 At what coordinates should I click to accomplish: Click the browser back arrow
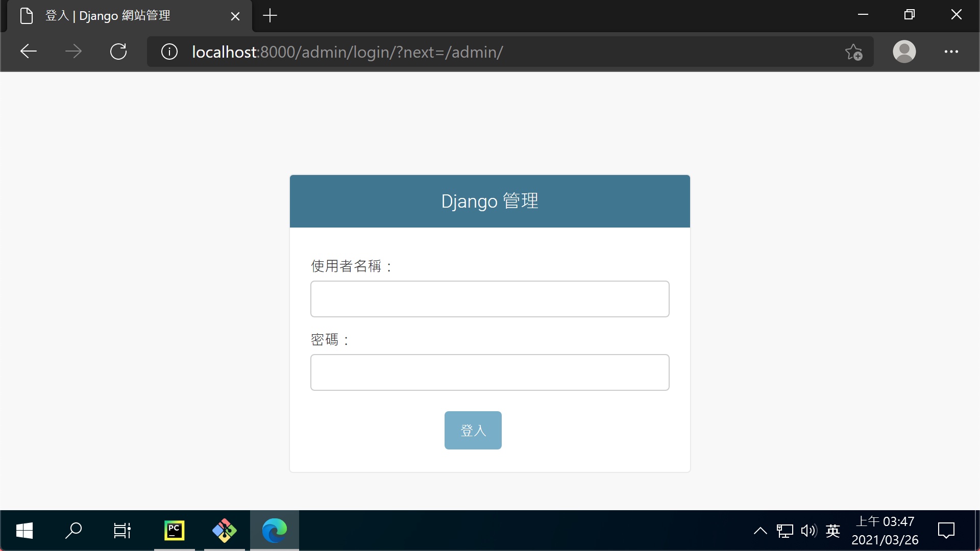point(29,52)
